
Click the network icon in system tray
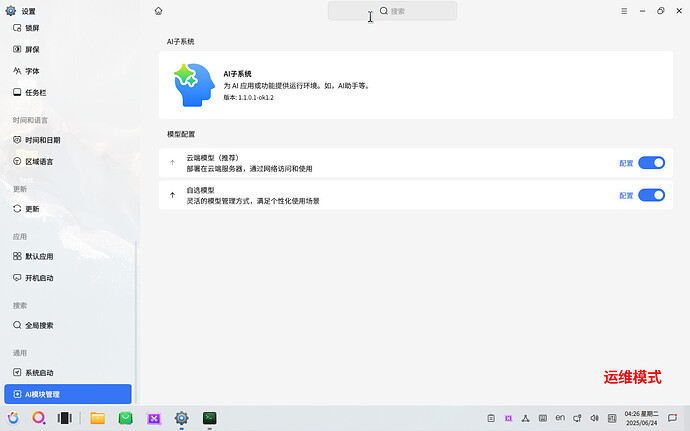coord(525,418)
